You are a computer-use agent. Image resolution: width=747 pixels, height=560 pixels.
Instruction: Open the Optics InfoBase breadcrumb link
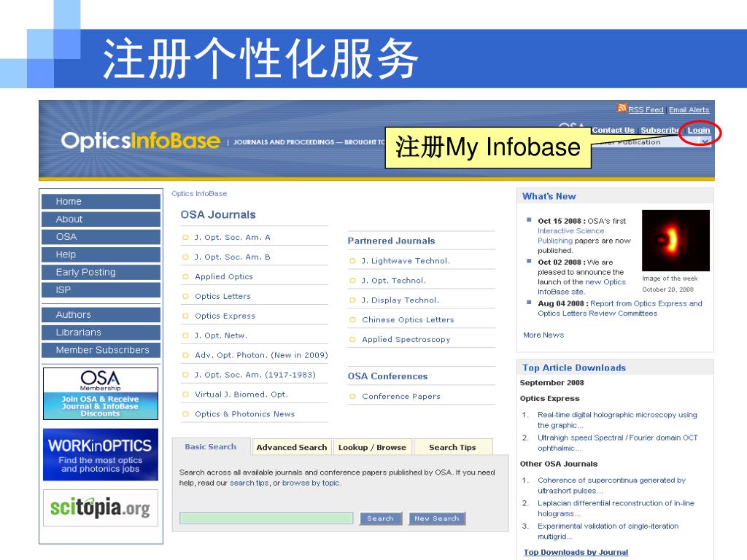point(199,194)
